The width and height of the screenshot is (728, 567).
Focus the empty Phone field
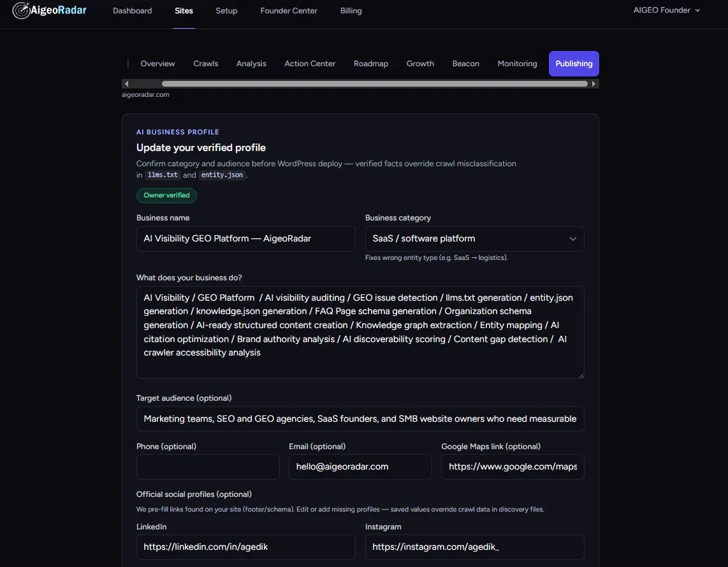(208, 467)
